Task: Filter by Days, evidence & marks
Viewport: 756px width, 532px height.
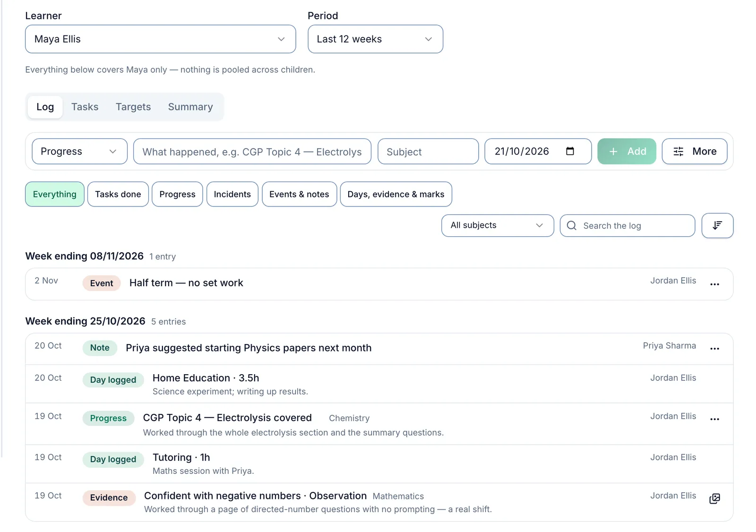Action: pyautogui.click(x=396, y=194)
